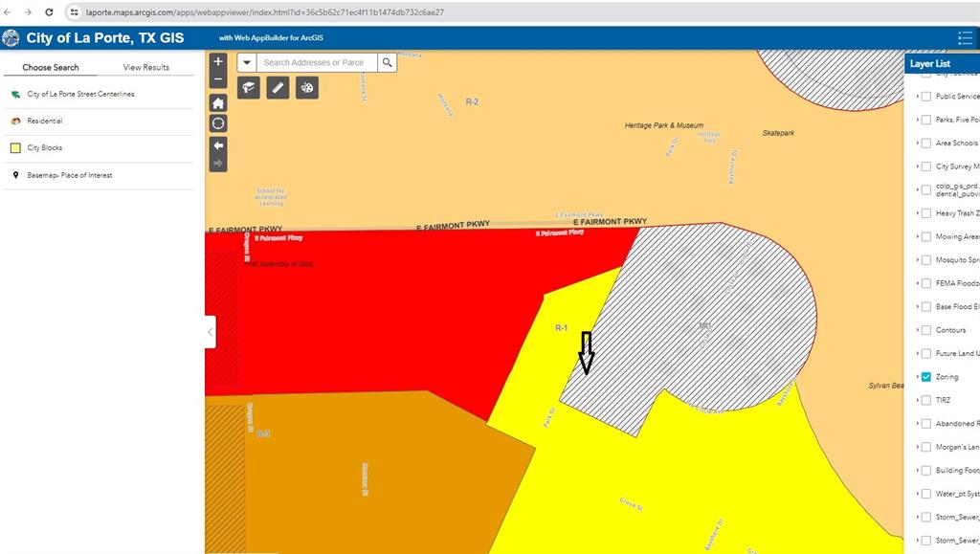Screen dimensions: 980x554
Task: Zoom out of the map
Action: pos(217,79)
